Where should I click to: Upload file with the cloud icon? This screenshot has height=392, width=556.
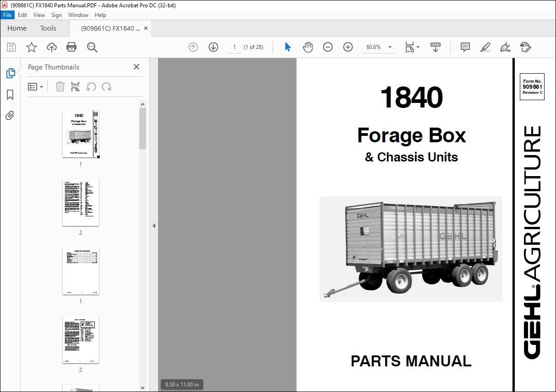52,47
